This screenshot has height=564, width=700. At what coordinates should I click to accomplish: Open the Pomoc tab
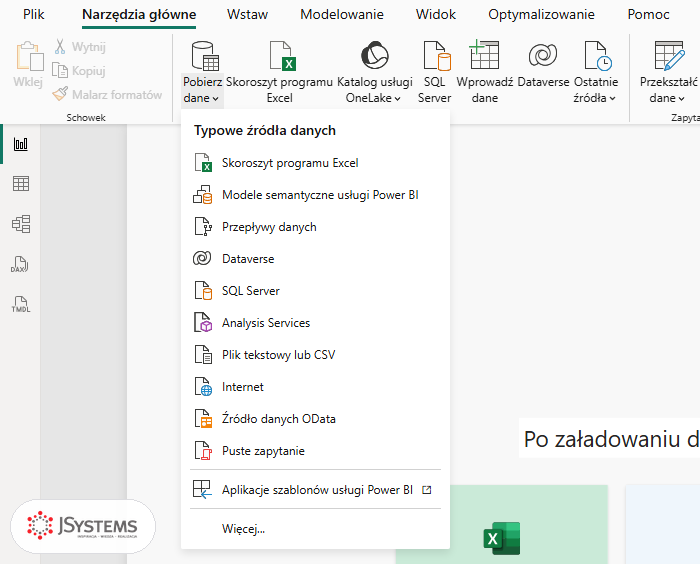click(x=648, y=14)
